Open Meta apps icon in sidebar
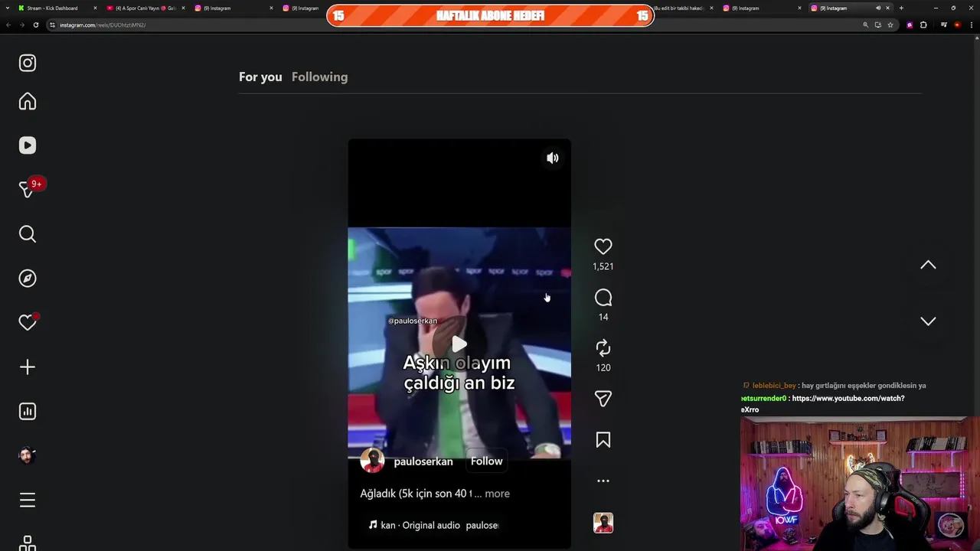This screenshot has width=980, height=551. (x=28, y=543)
